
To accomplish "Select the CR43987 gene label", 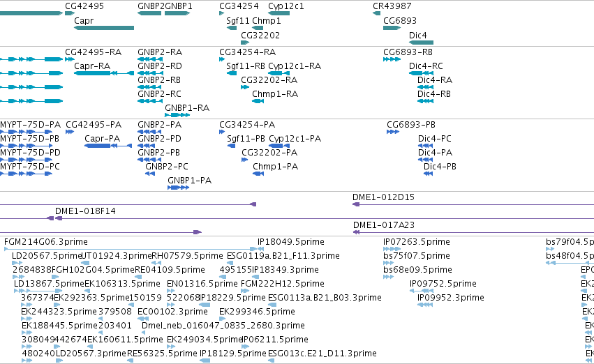I will (392, 6).
